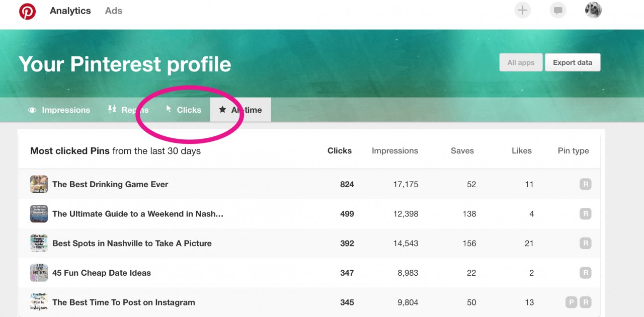The width and height of the screenshot is (644, 317).
Task: Click thumbnail of Best Time To Post on Instagram
Action: tap(39, 302)
